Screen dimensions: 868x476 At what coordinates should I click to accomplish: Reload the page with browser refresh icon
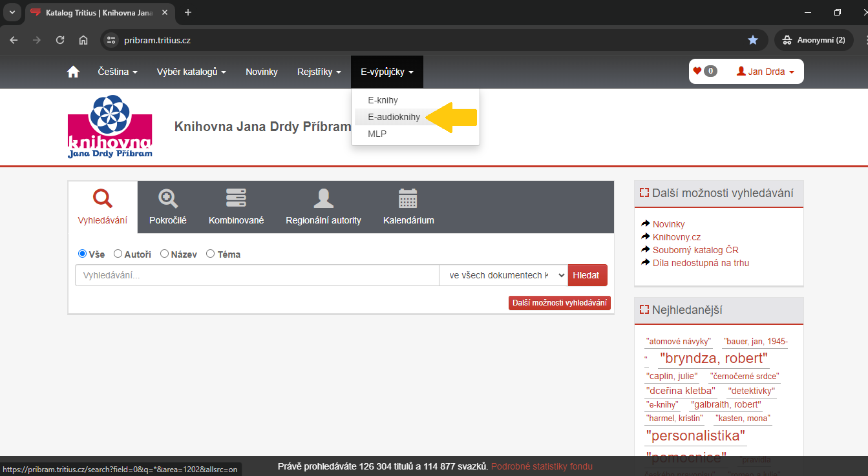pos(60,40)
